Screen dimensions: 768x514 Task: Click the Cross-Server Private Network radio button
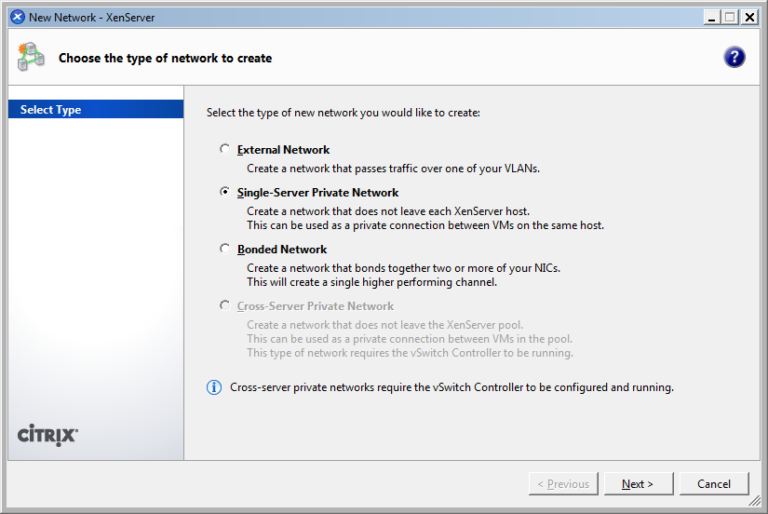point(225,306)
